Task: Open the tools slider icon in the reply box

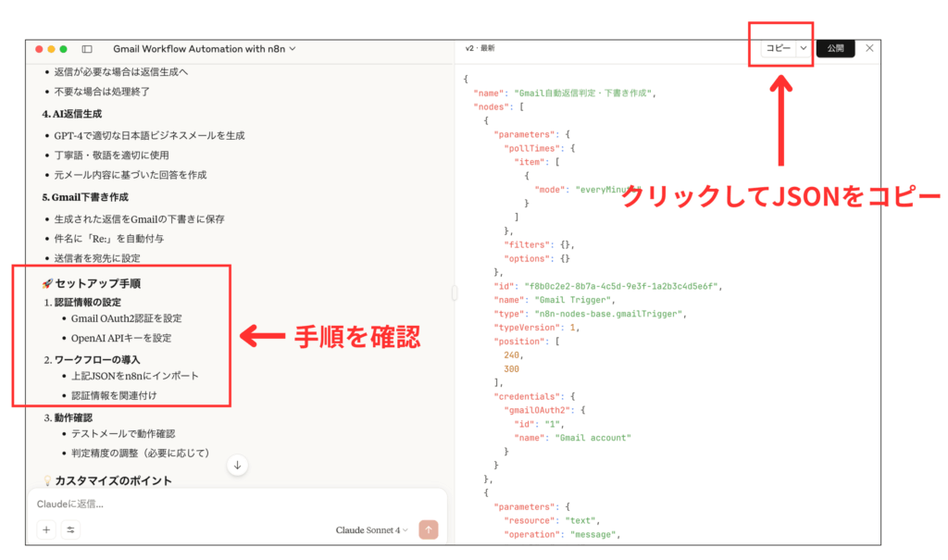Action: pyautogui.click(x=71, y=529)
